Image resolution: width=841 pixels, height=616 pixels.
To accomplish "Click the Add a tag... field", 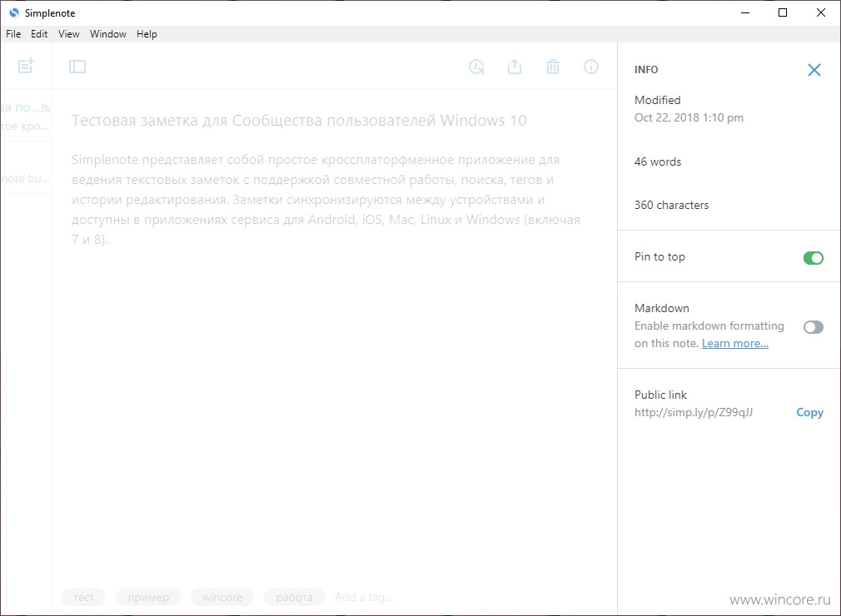I will pyautogui.click(x=364, y=597).
